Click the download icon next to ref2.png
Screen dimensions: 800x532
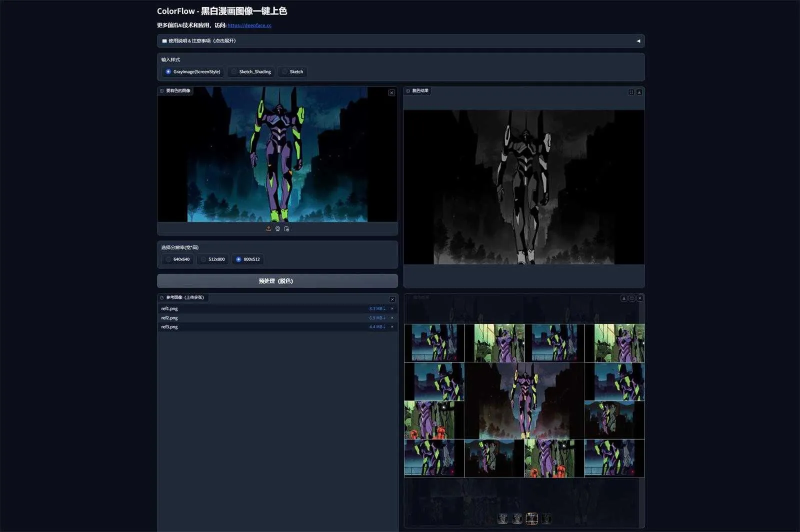click(385, 317)
